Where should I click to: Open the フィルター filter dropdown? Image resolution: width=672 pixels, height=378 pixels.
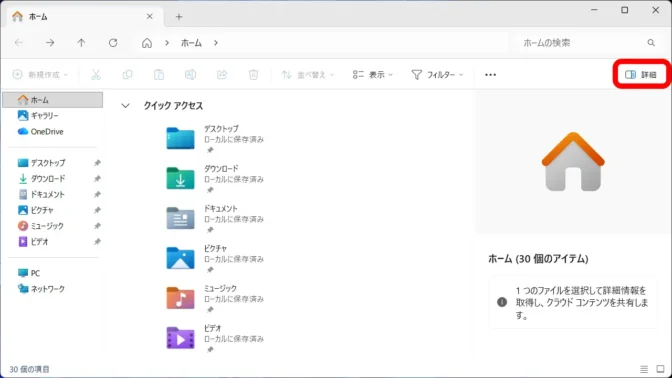pos(437,75)
